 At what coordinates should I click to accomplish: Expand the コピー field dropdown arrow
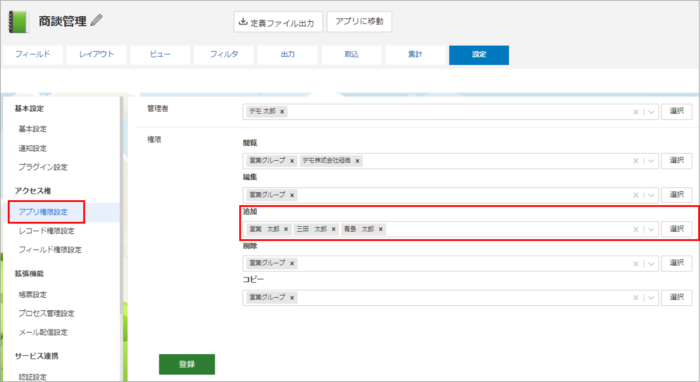(x=651, y=298)
